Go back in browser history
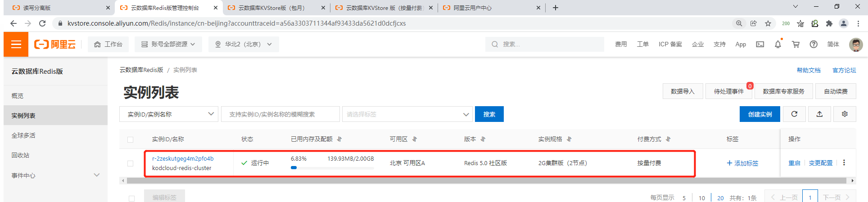The height and width of the screenshot is (202, 868). pyautogui.click(x=14, y=23)
